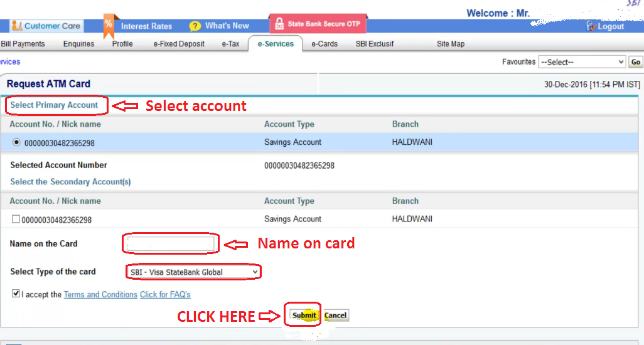Open the Profile menu
This screenshot has height=345, width=644.
pyautogui.click(x=122, y=43)
